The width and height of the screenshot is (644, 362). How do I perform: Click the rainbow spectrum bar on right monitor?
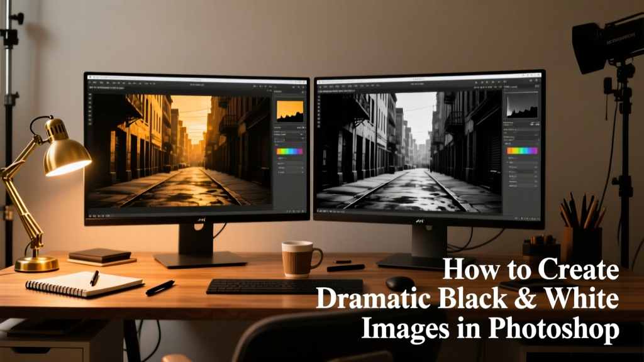click(521, 151)
